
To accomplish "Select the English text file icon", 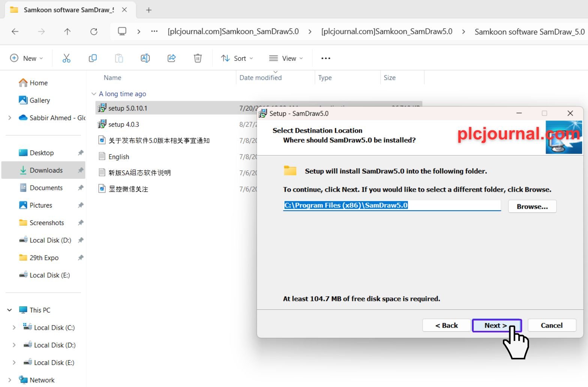I will (102, 156).
